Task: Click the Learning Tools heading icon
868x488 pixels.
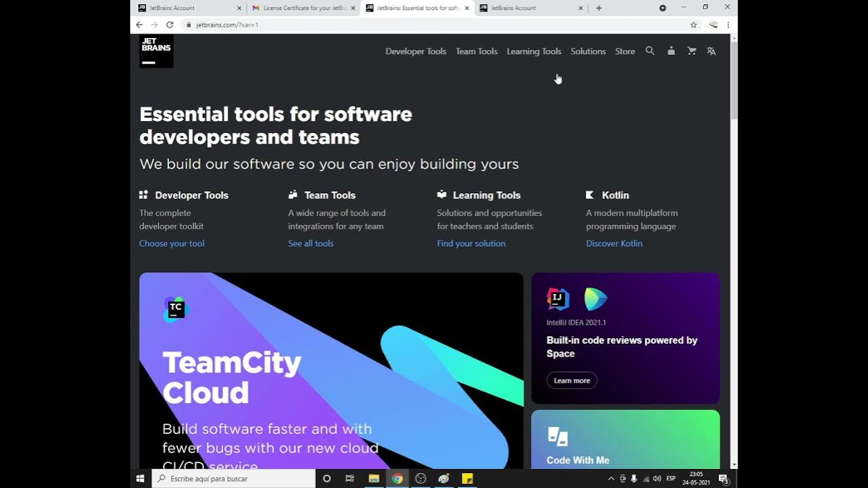Action: (441, 195)
